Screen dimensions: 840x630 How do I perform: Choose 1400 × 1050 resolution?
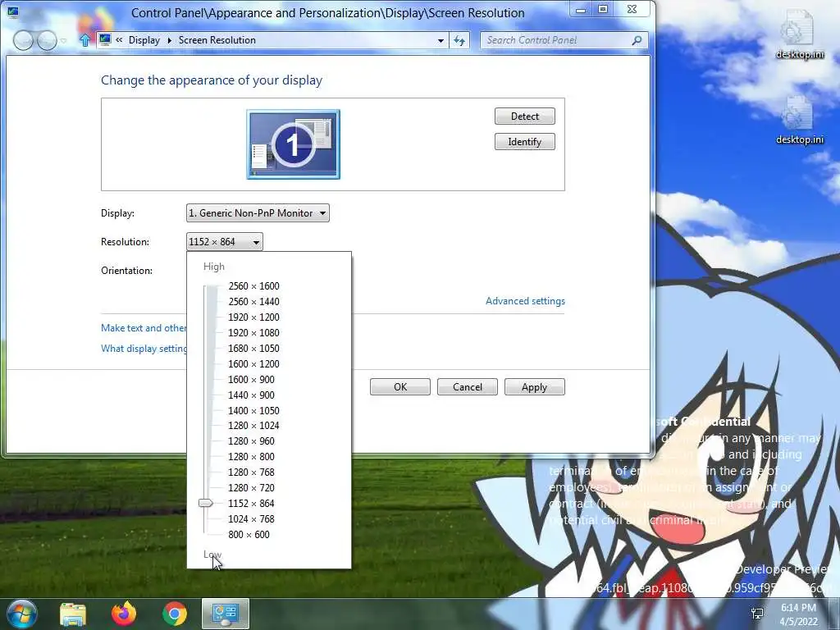click(254, 410)
